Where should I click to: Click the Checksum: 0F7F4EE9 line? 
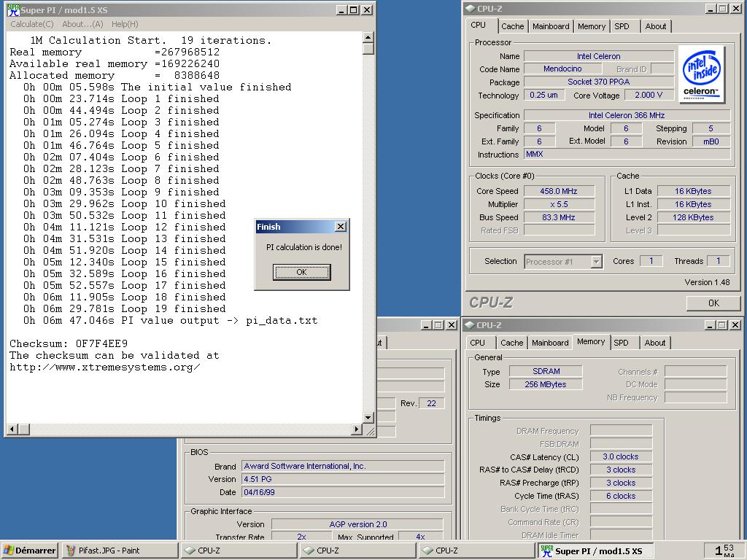click(69, 343)
